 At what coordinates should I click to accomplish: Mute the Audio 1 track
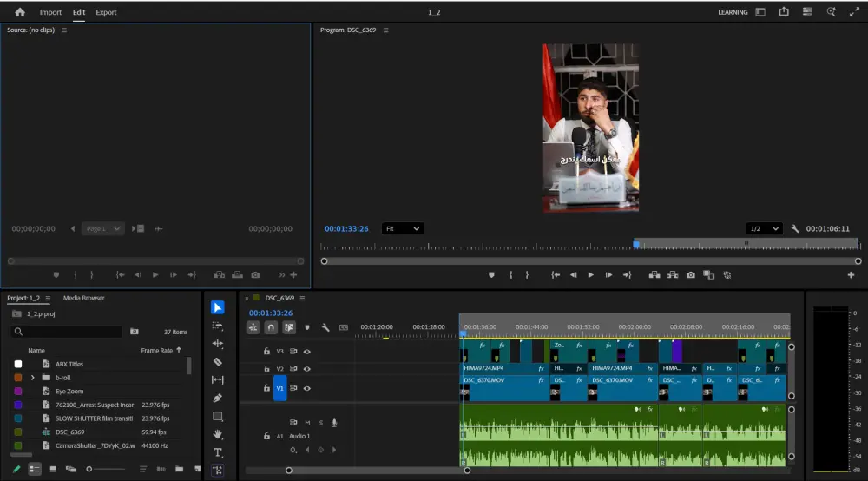(x=307, y=423)
